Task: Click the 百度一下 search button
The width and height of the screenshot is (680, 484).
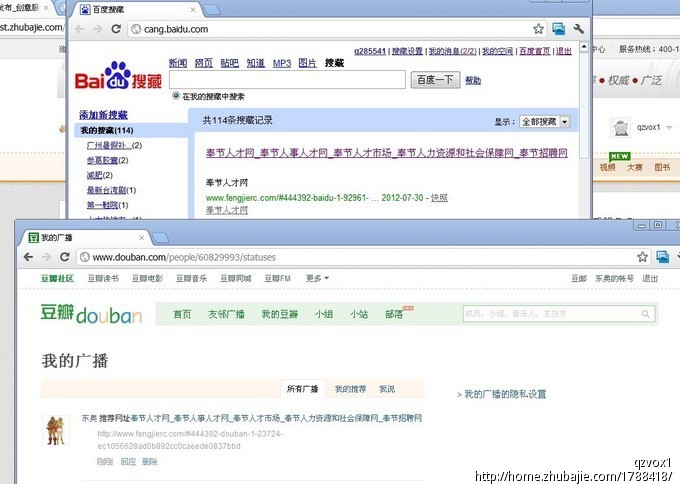Action: (x=435, y=80)
